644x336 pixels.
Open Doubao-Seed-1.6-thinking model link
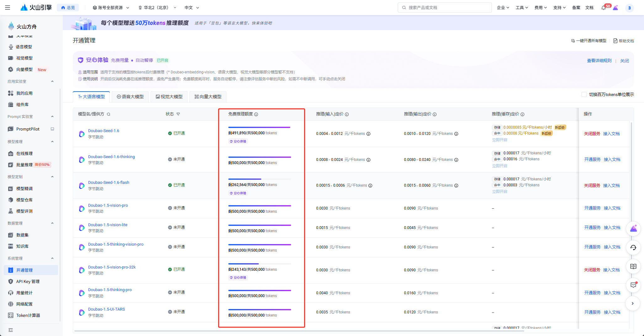(x=111, y=157)
